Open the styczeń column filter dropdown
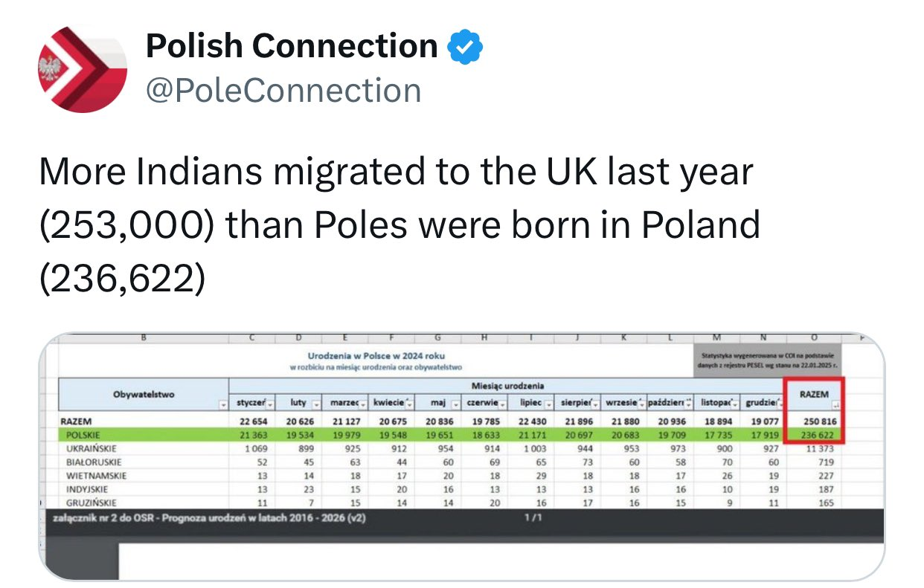 click(x=271, y=404)
